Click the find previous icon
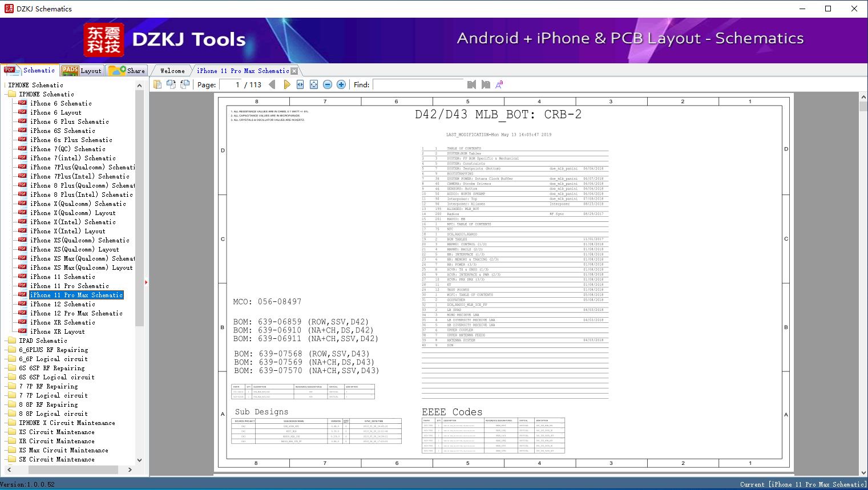868x490 pixels. 471,84
